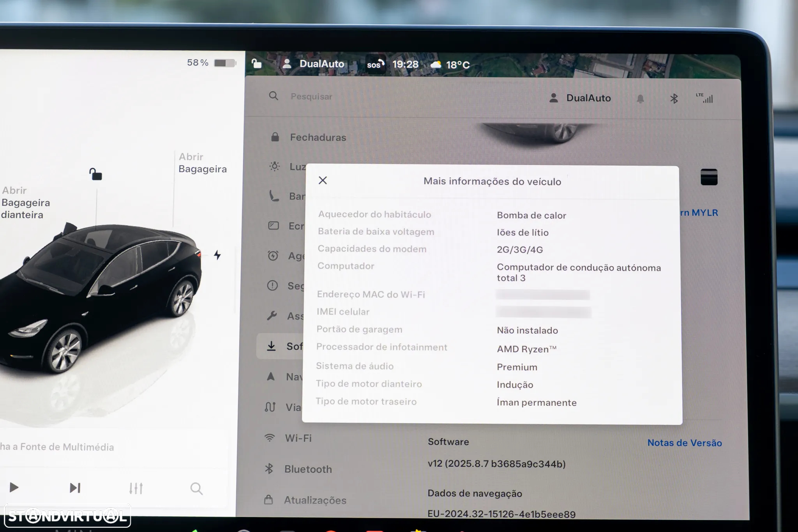This screenshot has width=798, height=532.
Task: Tap the EU-2024.32 navigation data version
Action: 501,514
